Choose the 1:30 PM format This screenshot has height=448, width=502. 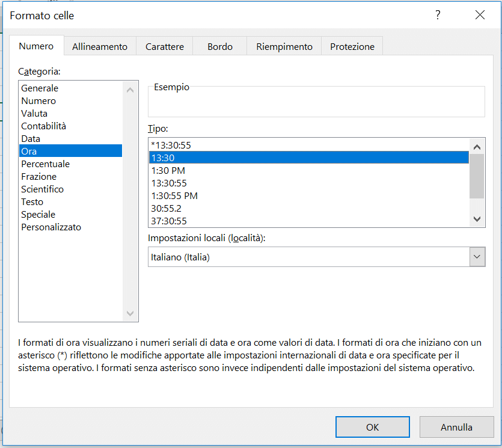tap(309, 170)
